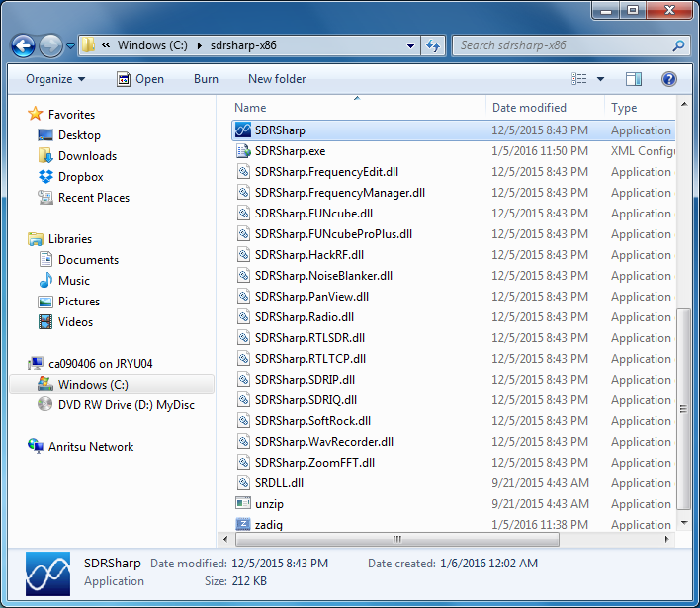Click the DVD RW Drive disc icon
Viewport: 700px width, 608px height.
pyautogui.click(x=45, y=404)
